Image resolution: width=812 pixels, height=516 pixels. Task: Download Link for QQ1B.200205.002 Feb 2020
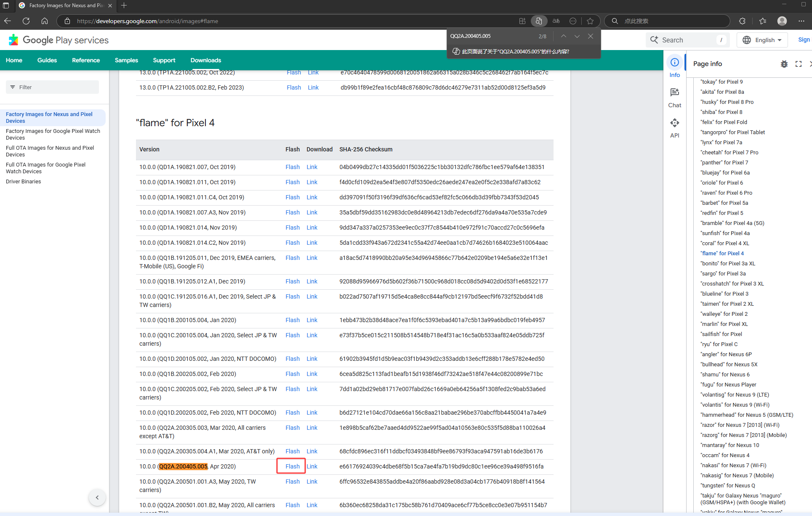312,374
